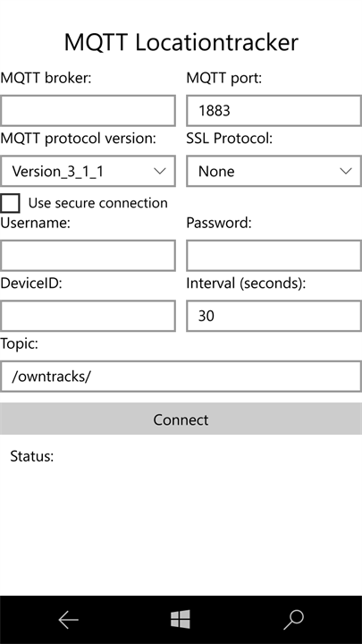The height and width of the screenshot is (644, 362).
Task: Click the Interval (seconds) label
Action: tap(246, 284)
